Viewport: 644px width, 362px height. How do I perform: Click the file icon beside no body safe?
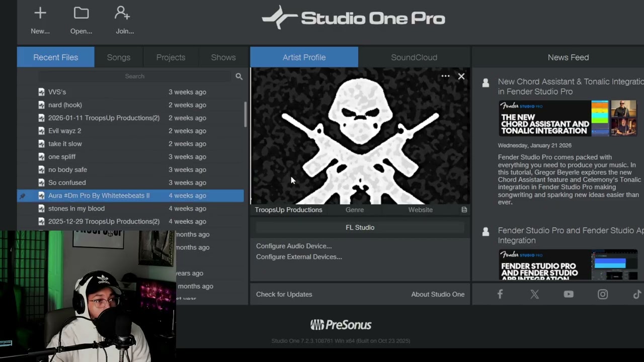[42, 170]
